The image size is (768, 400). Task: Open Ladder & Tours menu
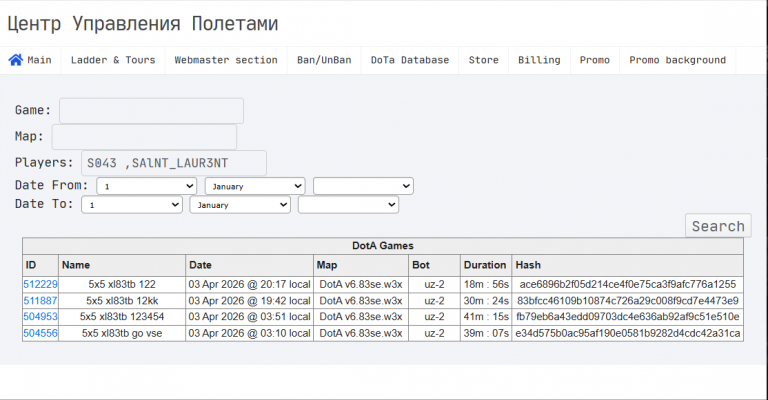(x=113, y=60)
